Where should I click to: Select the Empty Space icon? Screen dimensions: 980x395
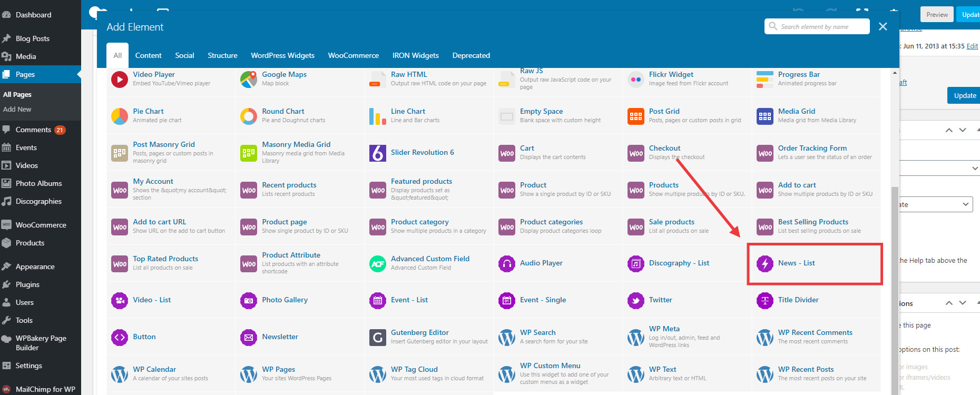(507, 116)
